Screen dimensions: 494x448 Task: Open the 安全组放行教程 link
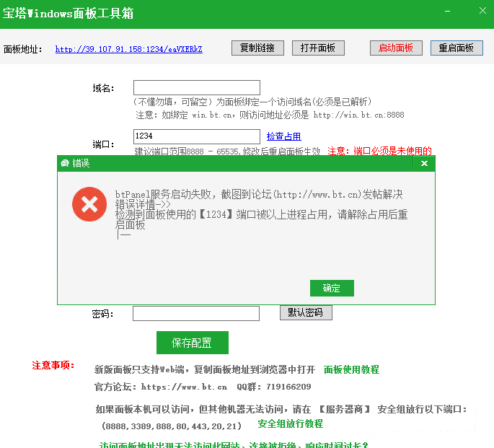pos(290,423)
